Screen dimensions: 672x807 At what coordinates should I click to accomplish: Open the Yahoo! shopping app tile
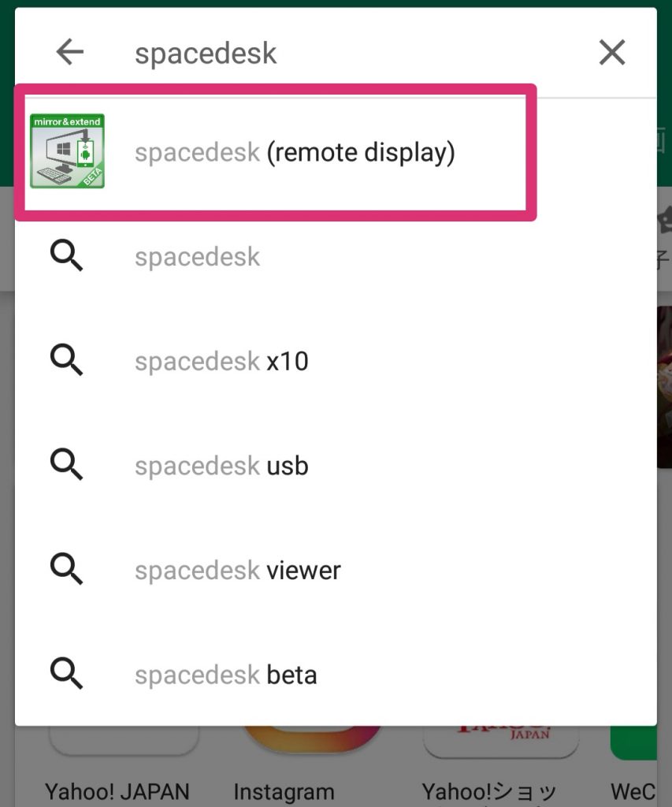(x=502, y=742)
